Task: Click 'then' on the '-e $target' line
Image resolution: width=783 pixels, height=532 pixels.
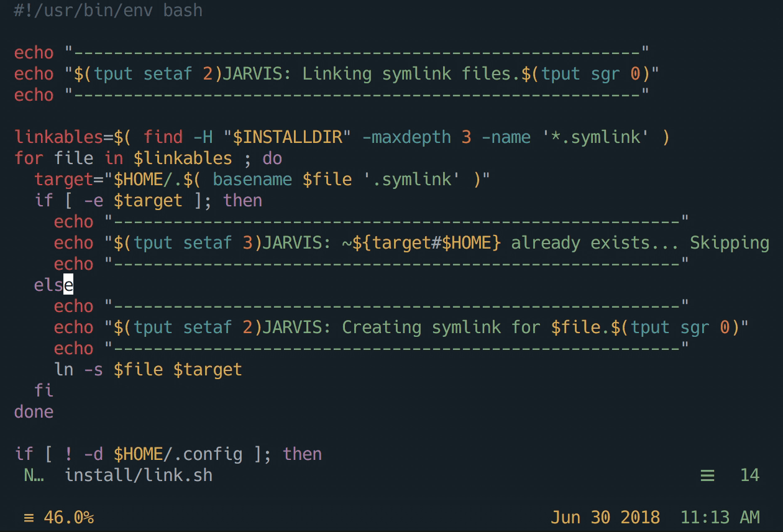Action: click(242, 200)
